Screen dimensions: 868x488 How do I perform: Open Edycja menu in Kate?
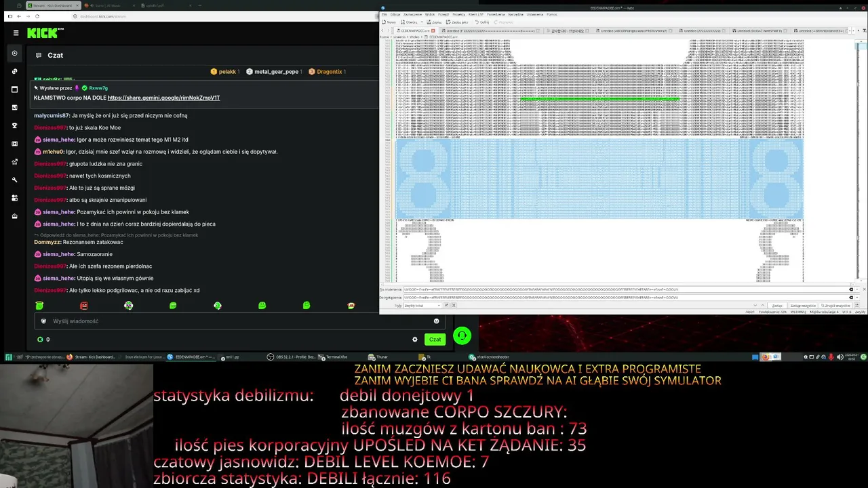(395, 14)
